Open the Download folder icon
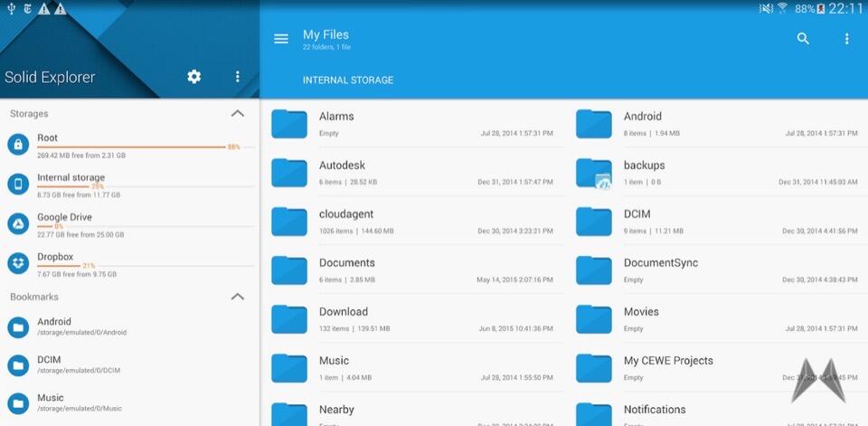Image resolution: width=868 pixels, height=426 pixels. point(289,319)
